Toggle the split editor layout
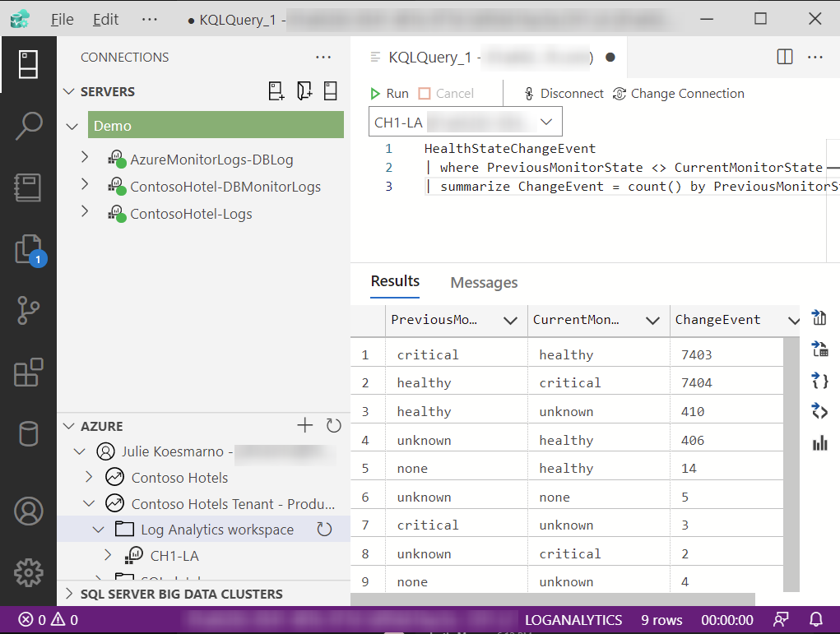This screenshot has width=840, height=634. click(x=784, y=57)
